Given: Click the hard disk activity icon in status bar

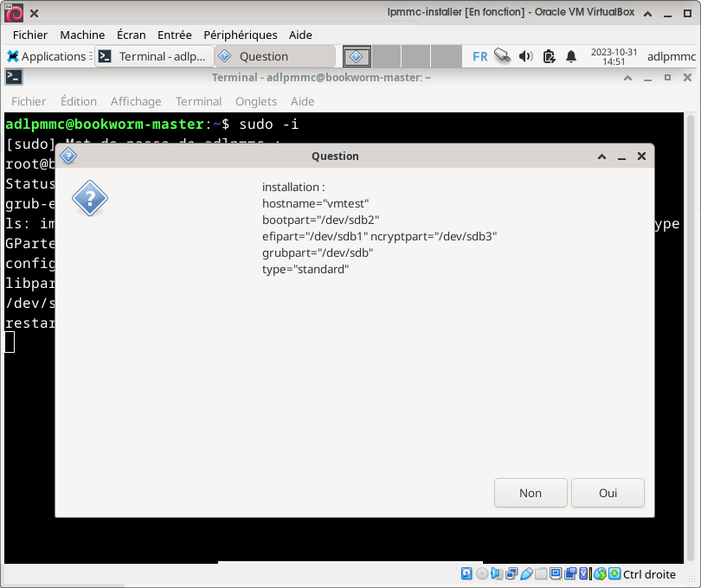Looking at the screenshot, I should click(467, 573).
